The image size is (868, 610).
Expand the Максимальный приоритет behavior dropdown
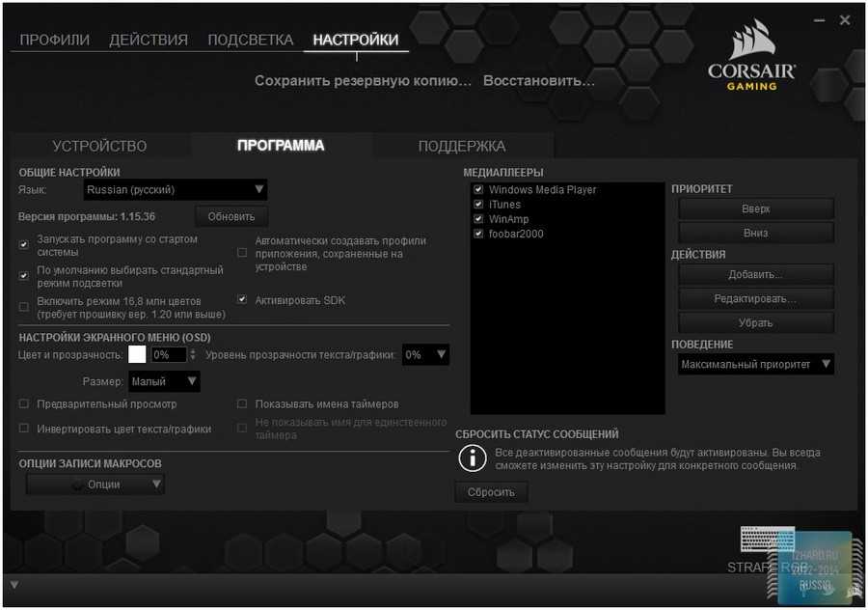(x=755, y=365)
